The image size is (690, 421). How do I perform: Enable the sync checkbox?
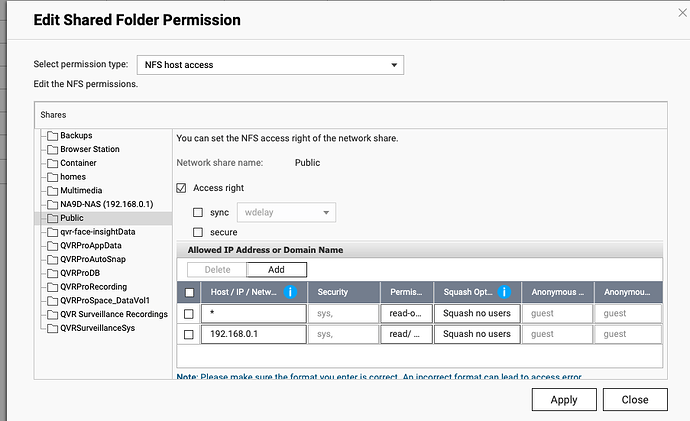(198, 212)
